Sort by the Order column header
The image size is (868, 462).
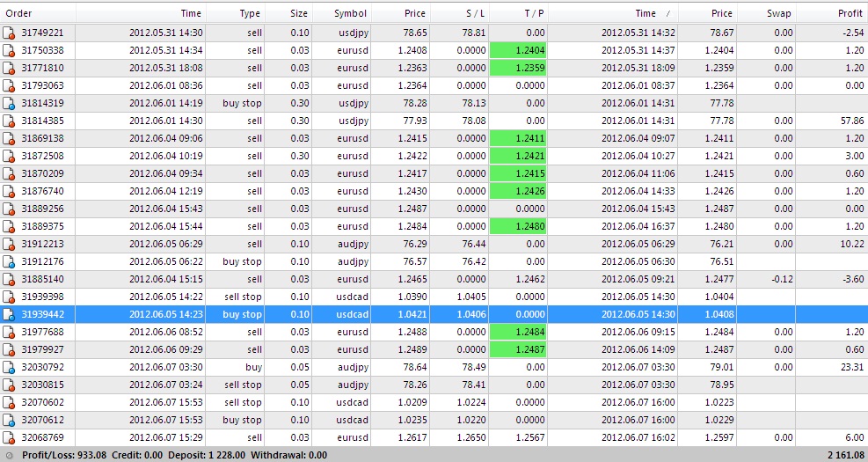tap(38, 13)
